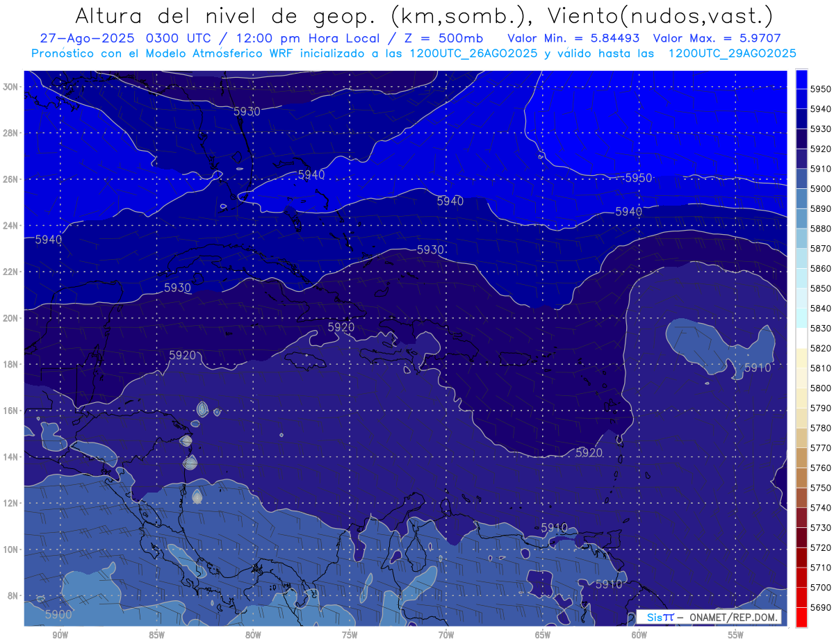The height and width of the screenshot is (644, 834).
Task: Click the 5710 value in the colorbar legend
Action: click(x=821, y=568)
